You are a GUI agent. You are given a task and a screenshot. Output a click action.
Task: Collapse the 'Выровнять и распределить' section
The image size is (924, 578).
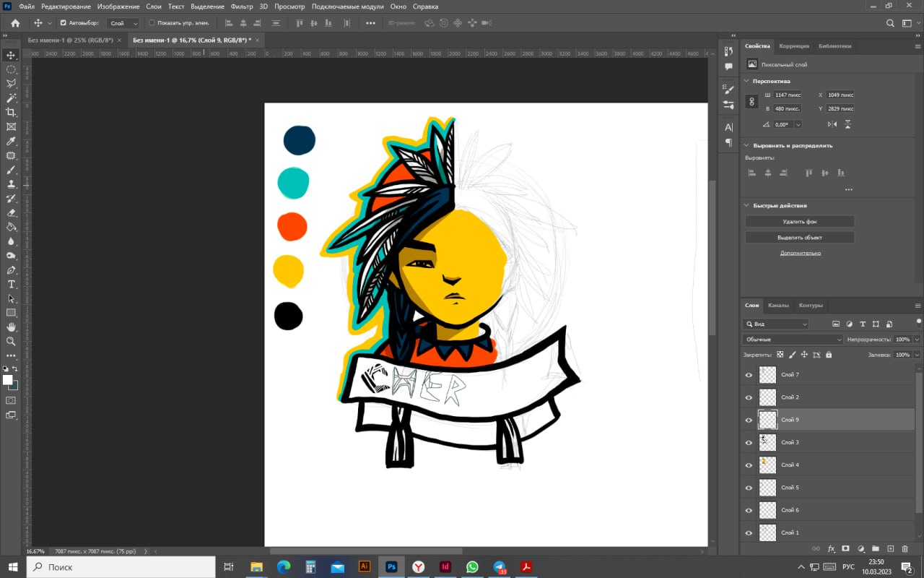coord(747,145)
